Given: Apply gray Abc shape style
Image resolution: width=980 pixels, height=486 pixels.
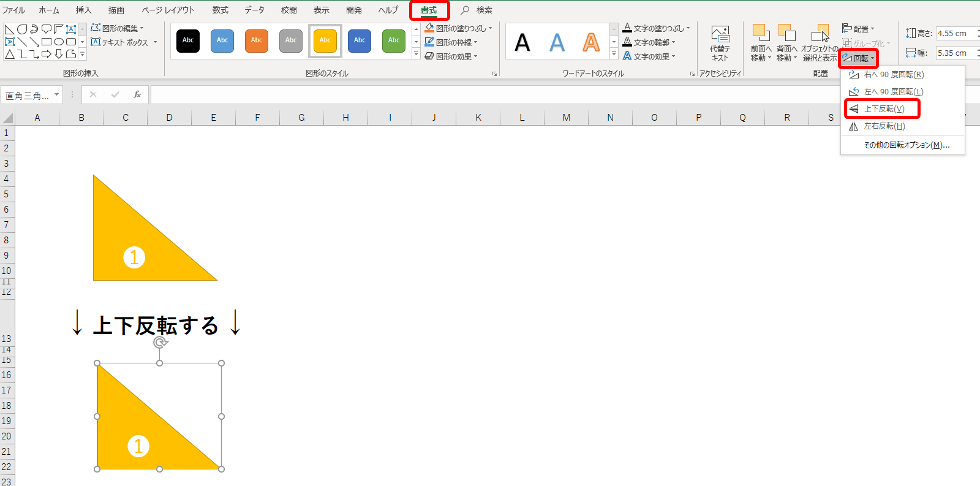Looking at the screenshot, I should point(291,40).
